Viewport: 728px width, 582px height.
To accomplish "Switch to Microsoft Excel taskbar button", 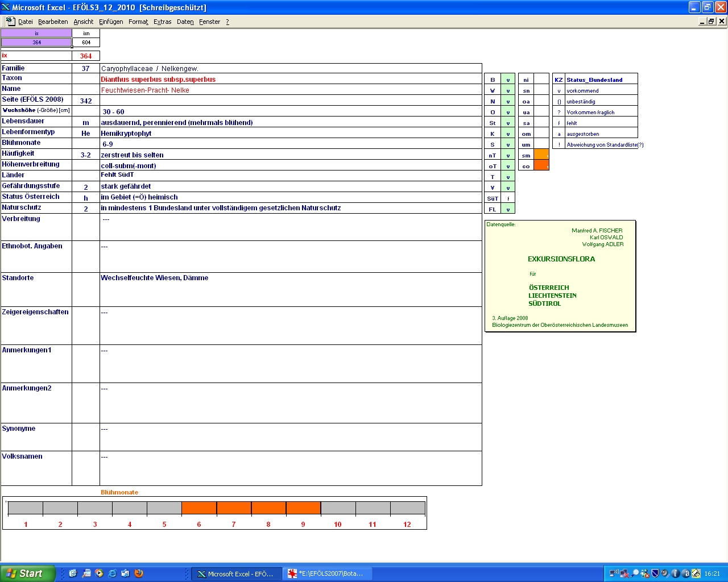I will (235, 573).
